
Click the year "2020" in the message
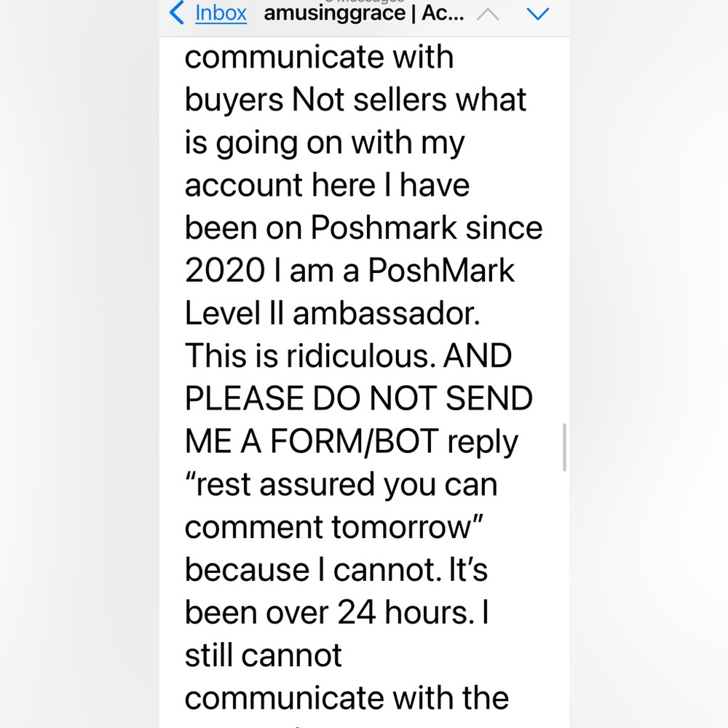pos(224,271)
